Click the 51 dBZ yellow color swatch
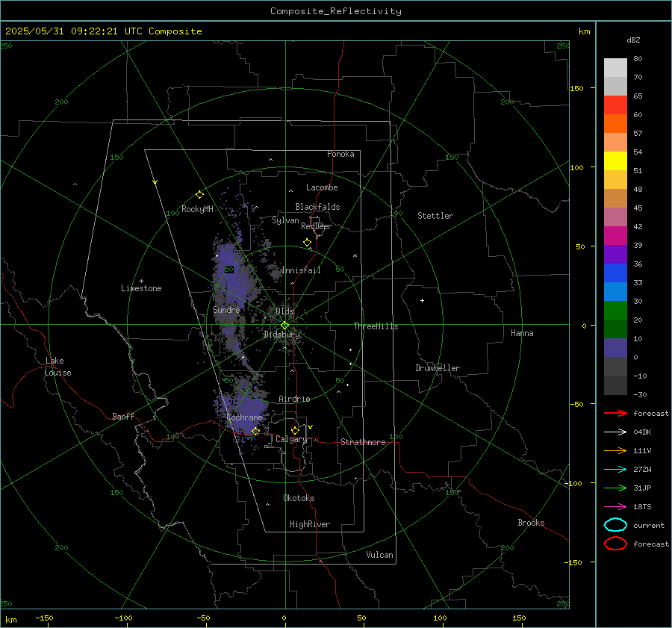Viewport: 672px width, 628px height. pyautogui.click(x=615, y=161)
